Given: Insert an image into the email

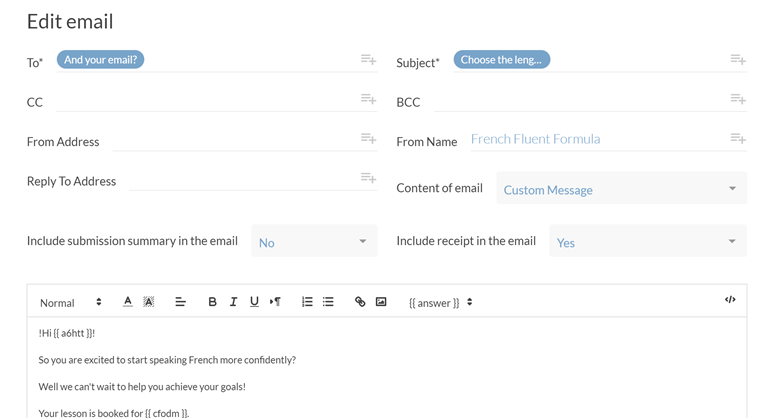Looking at the screenshot, I should tap(381, 302).
